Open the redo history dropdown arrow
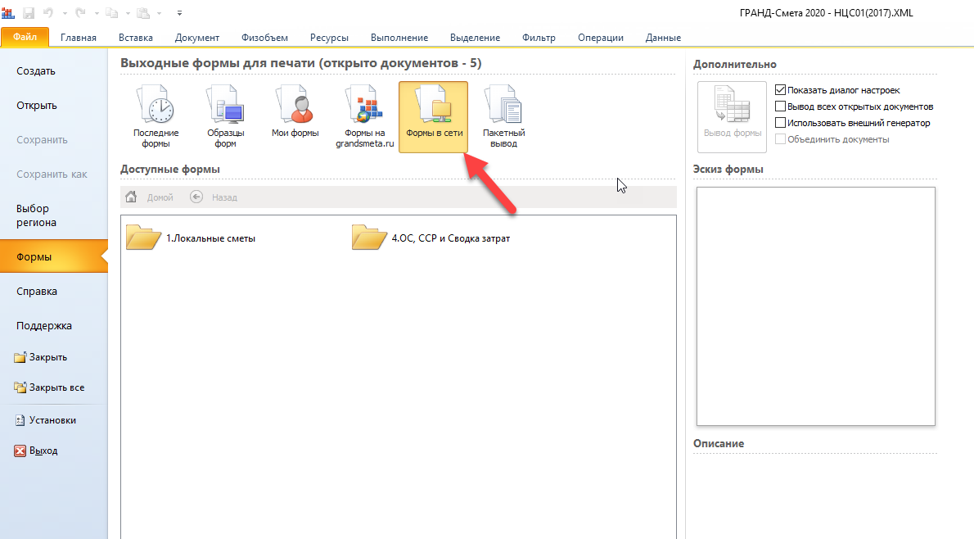The width and height of the screenshot is (974, 539). click(x=96, y=13)
